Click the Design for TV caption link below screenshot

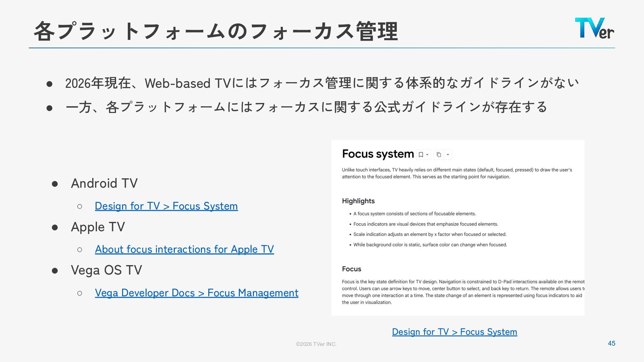point(454,331)
